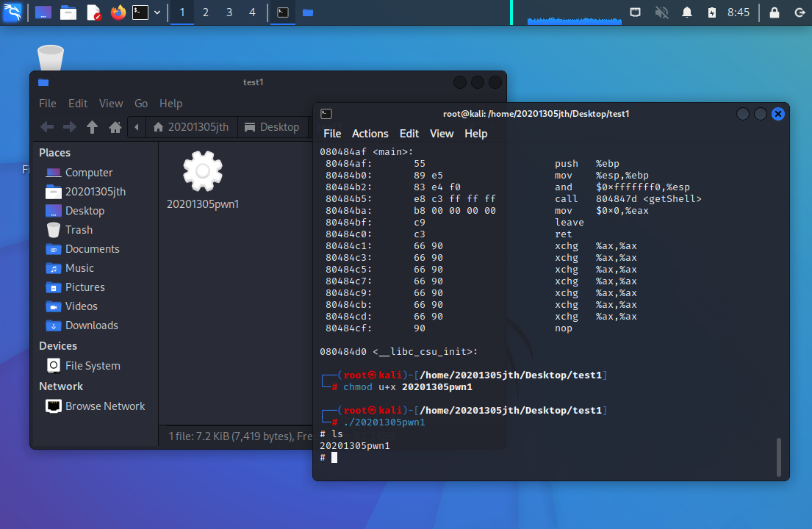Toggle the muted volume tray icon

point(661,12)
